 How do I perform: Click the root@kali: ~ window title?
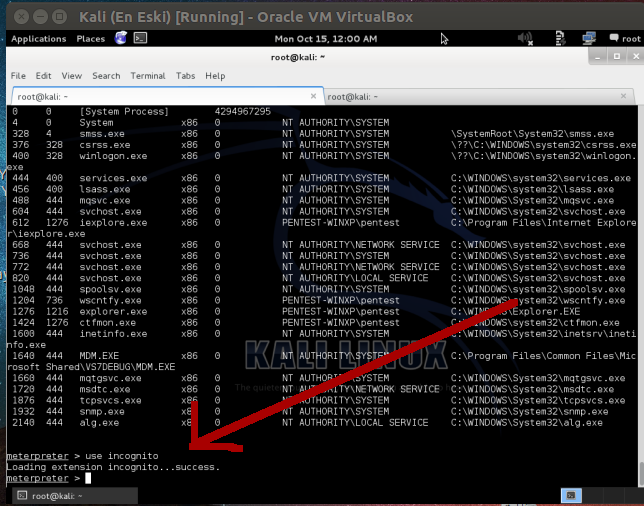tap(297, 57)
